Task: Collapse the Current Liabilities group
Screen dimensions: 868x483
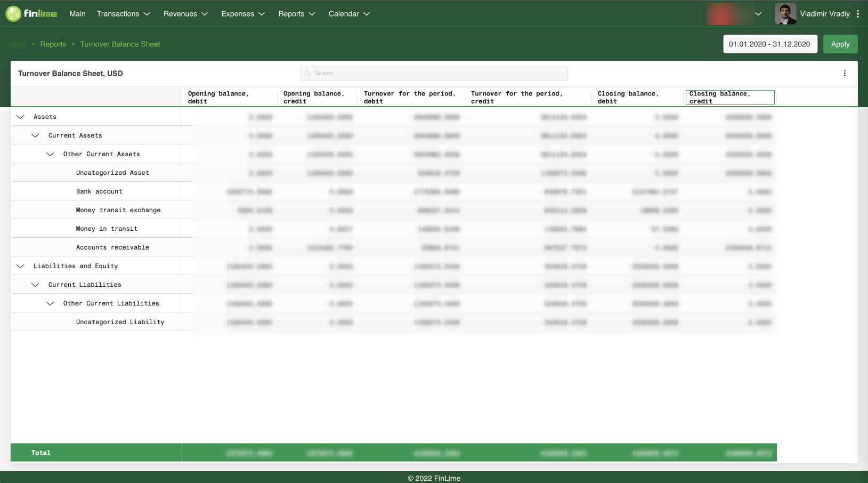Action: click(35, 285)
